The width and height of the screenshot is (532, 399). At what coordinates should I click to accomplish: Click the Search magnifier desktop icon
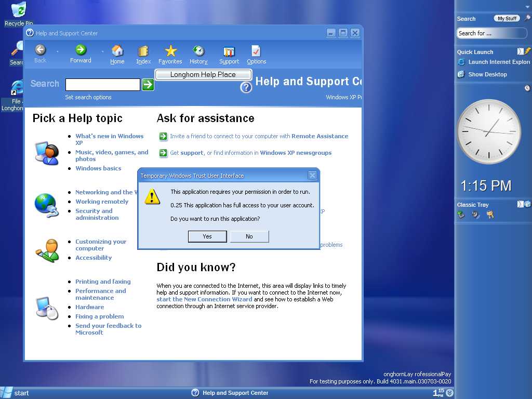[17, 48]
